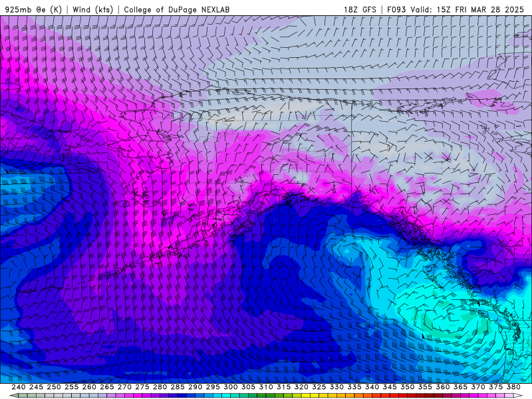Click the 310 color scale label

(265, 387)
